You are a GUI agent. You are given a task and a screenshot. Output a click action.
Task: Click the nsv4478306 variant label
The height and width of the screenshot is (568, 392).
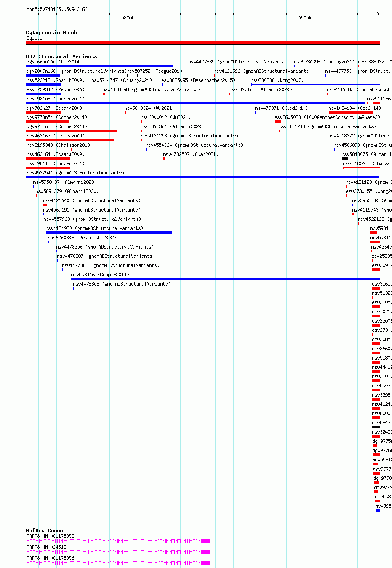(x=105, y=247)
